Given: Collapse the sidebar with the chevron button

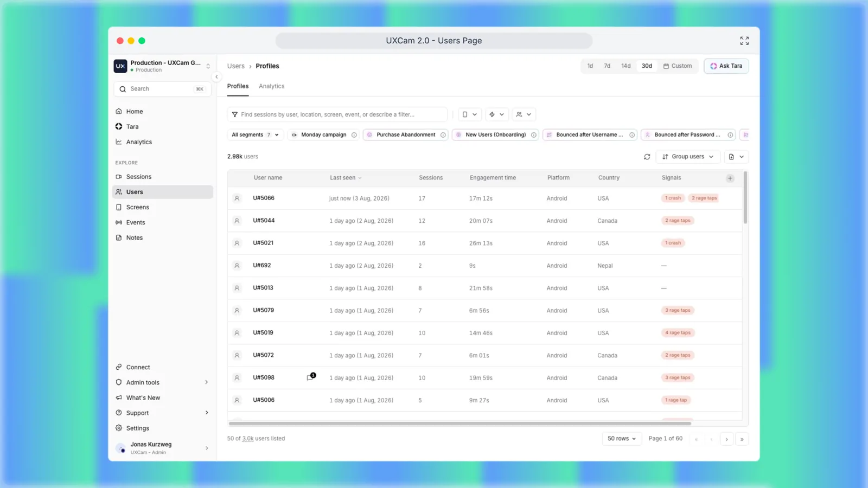Looking at the screenshot, I should click(x=216, y=77).
